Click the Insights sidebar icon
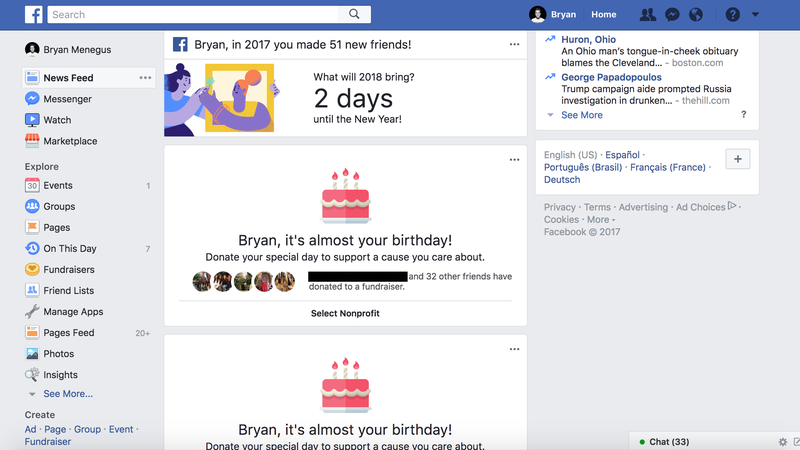 32,374
